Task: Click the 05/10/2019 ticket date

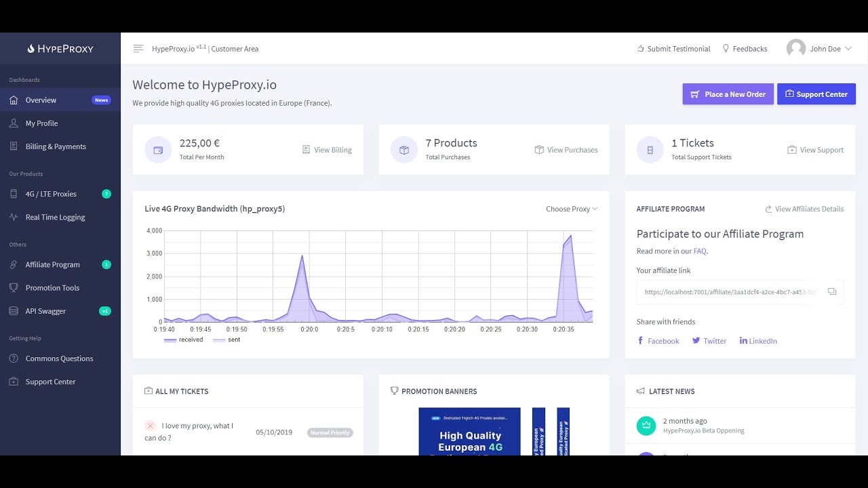Action: coord(274,432)
